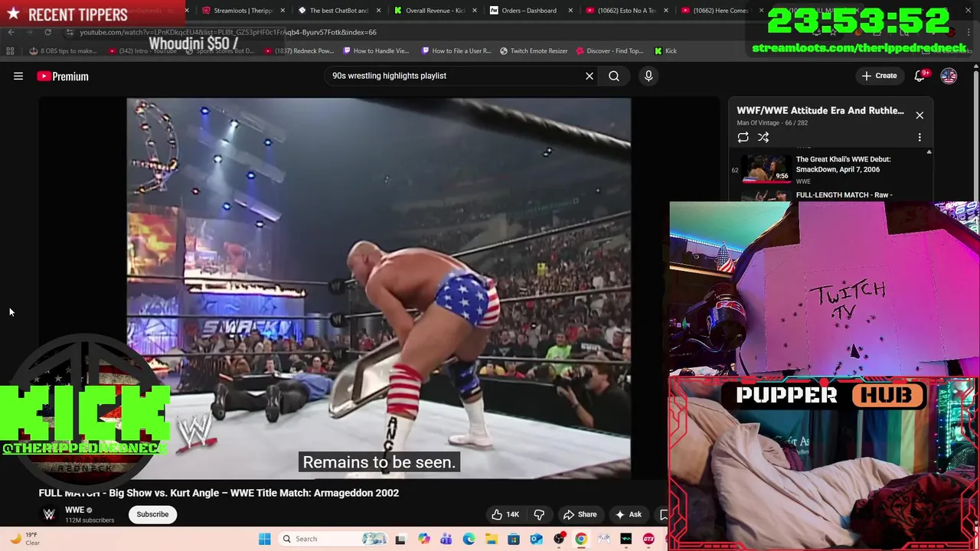Open Microsoft Store from taskbar
980x551 pixels.
(513, 539)
